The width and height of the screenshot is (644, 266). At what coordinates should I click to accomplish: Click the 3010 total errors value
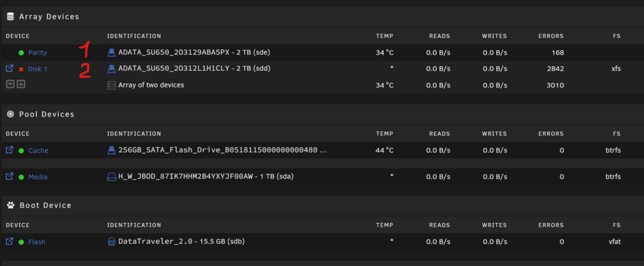[556, 86]
